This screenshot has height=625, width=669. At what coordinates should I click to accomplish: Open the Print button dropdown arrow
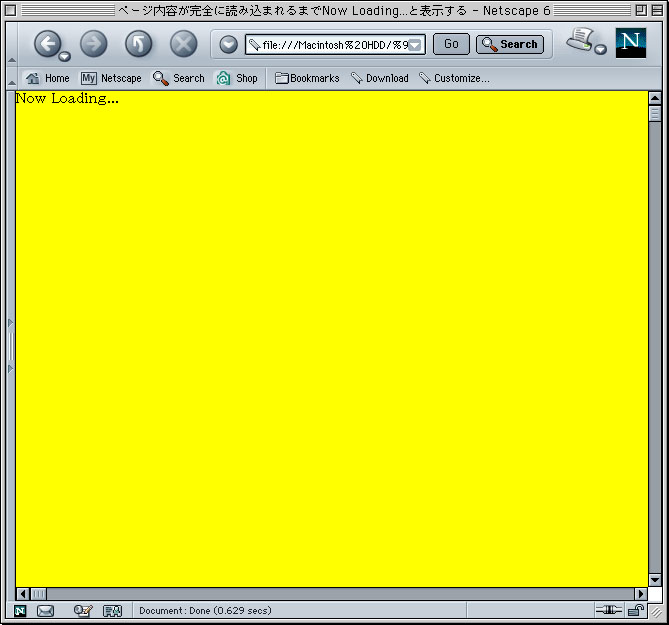(601, 49)
